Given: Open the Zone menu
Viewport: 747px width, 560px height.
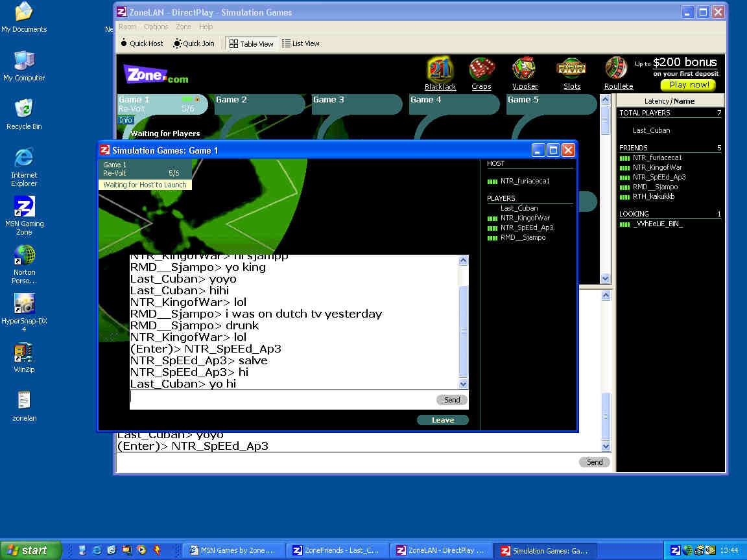Looking at the screenshot, I should [184, 27].
